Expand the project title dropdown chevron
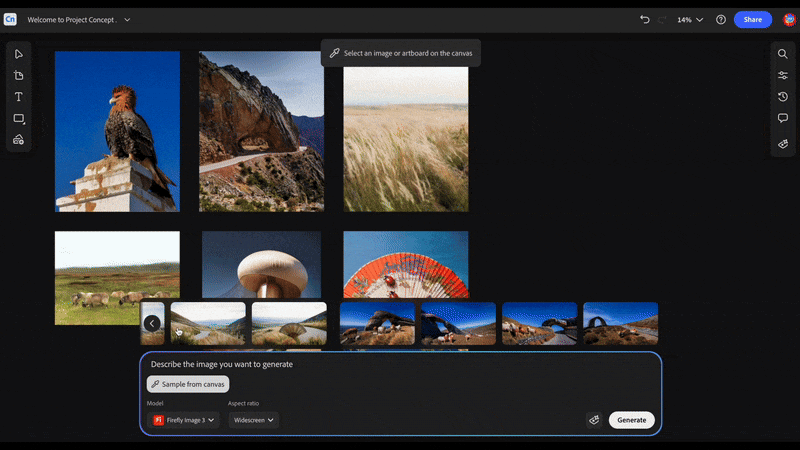The image size is (800, 450). coord(127,20)
